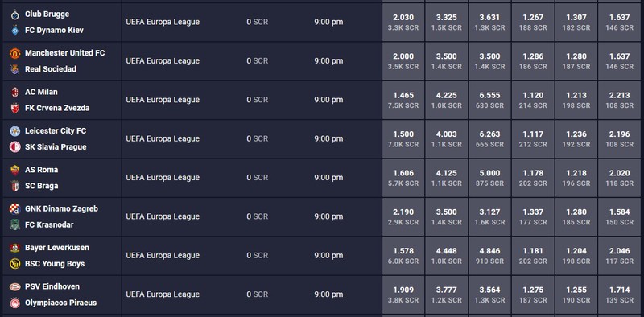
Task: Pick the 6.555 odds for FK Crvena Zvezda
Action: (x=489, y=100)
